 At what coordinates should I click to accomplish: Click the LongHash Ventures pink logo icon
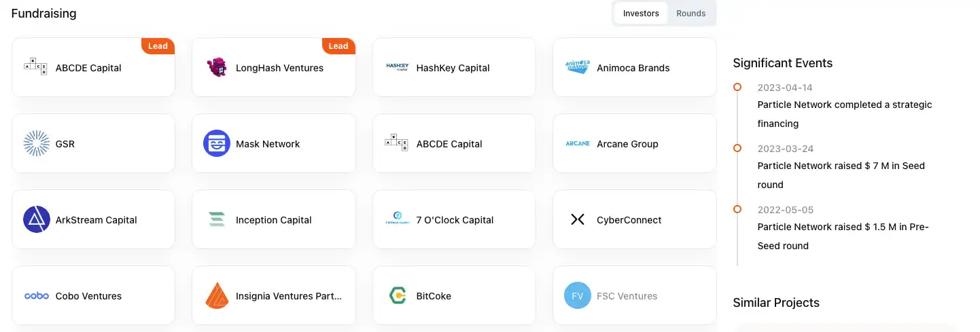[x=217, y=68]
